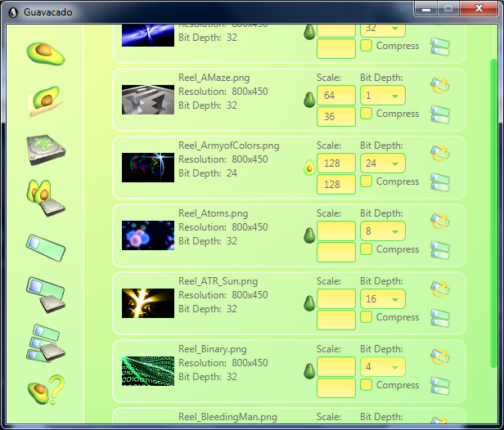This screenshot has width=504, height=430.
Task: Click the lower Scale field for Reel_ATR_Sun.png
Action: (336, 320)
